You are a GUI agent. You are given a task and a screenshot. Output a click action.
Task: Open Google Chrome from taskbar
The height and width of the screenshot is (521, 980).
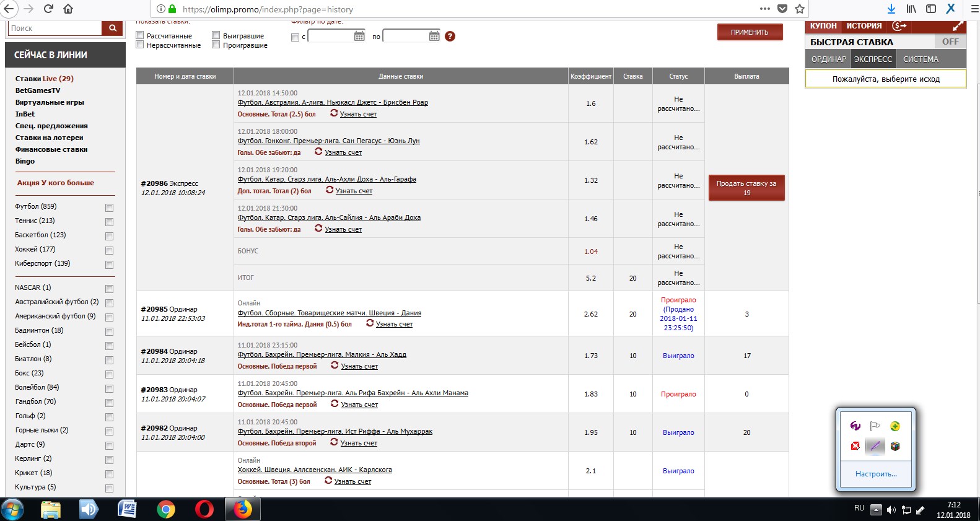click(x=165, y=509)
